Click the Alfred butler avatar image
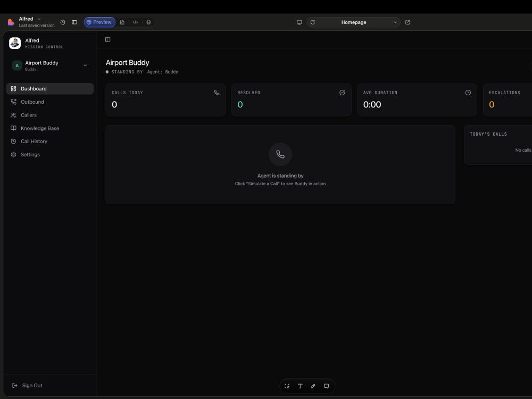The height and width of the screenshot is (399, 532). point(15,43)
